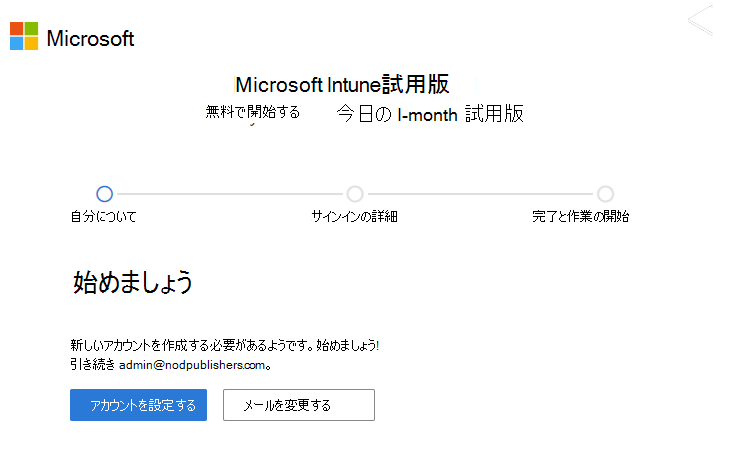The height and width of the screenshot is (474, 733).
Task: Select the 完了と作業の開始 step circle
Action: pos(605,194)
